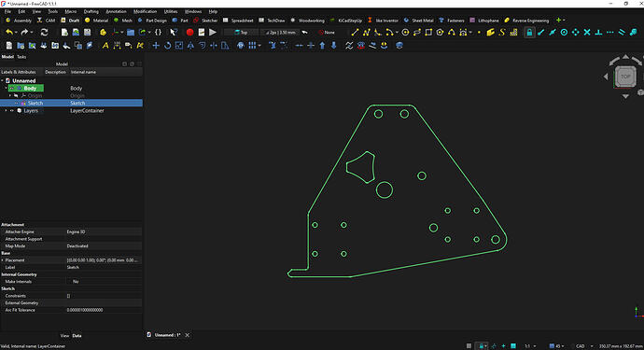Switch to the View property tab
Screen dimensions: 644x350
pyautogui.click(x=64, y=336)
